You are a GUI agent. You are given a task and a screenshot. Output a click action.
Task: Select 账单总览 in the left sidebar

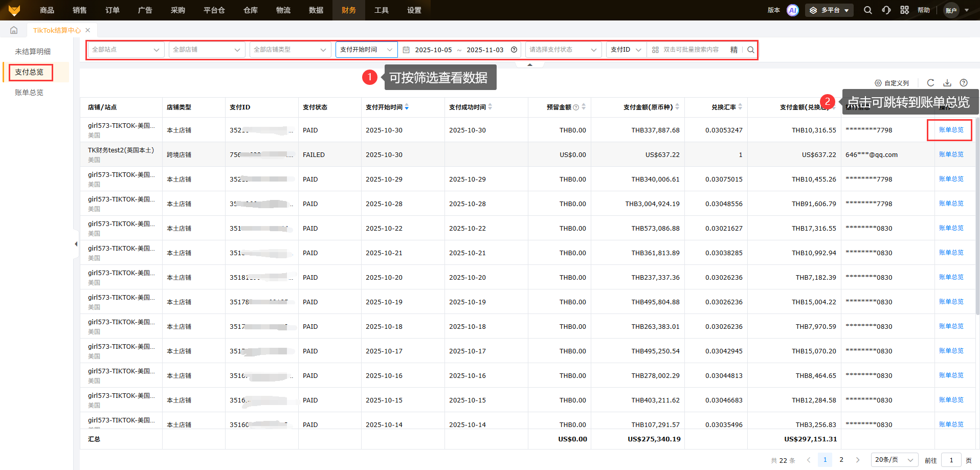[29, 93]
